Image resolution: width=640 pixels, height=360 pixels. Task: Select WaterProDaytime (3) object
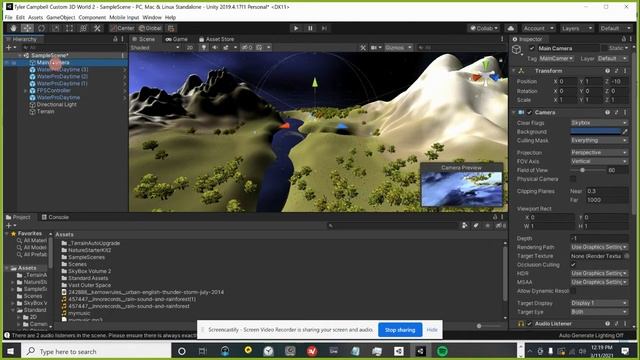tap(62, 69)
